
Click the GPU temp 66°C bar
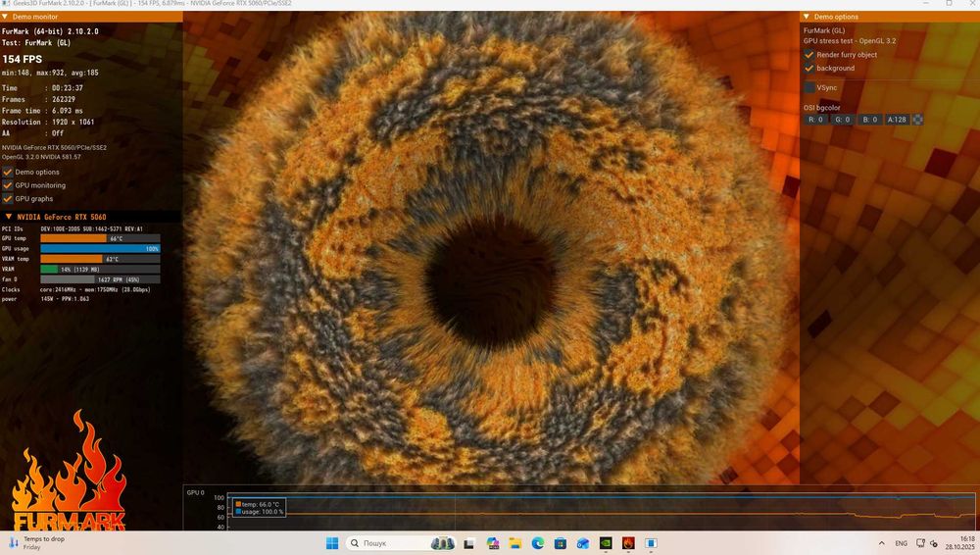100,238
